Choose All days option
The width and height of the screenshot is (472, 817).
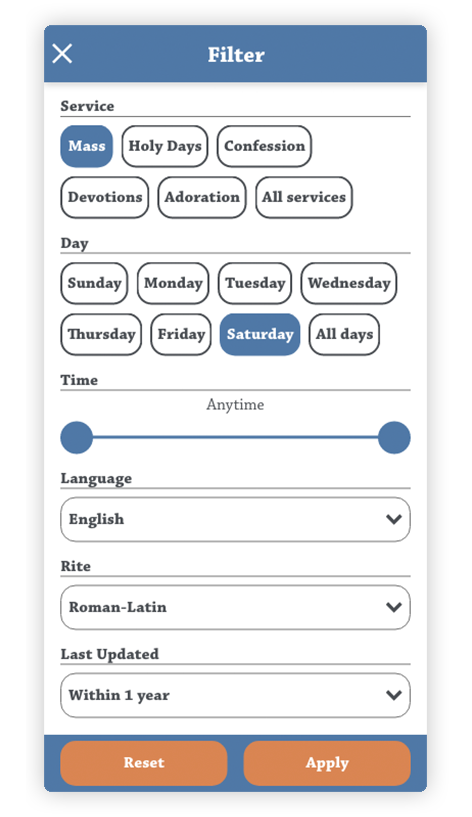pos(344,335)
